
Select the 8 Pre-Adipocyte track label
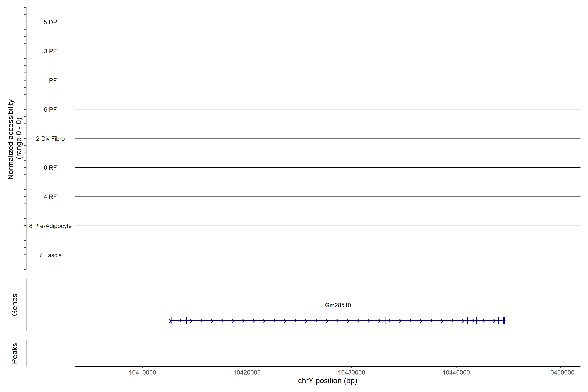pyautogui.click(x=50, y=226)
